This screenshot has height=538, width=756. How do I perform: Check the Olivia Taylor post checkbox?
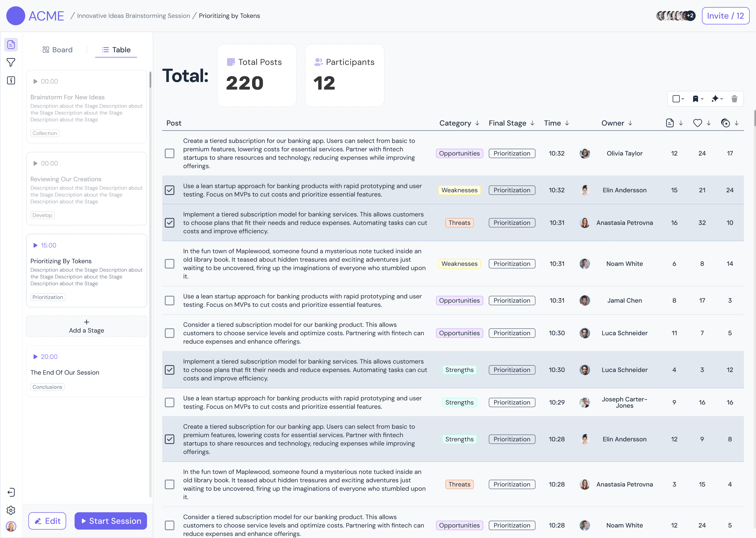point(169,153)
